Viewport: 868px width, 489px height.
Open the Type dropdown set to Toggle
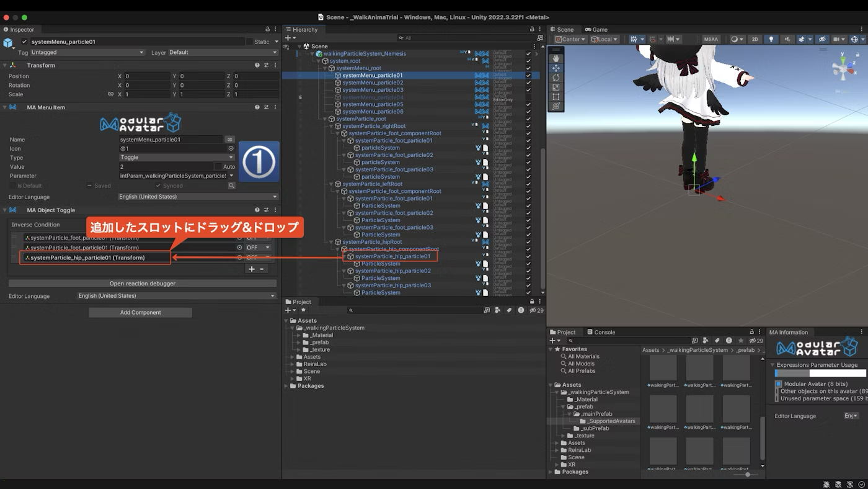(x=177, y=158)
